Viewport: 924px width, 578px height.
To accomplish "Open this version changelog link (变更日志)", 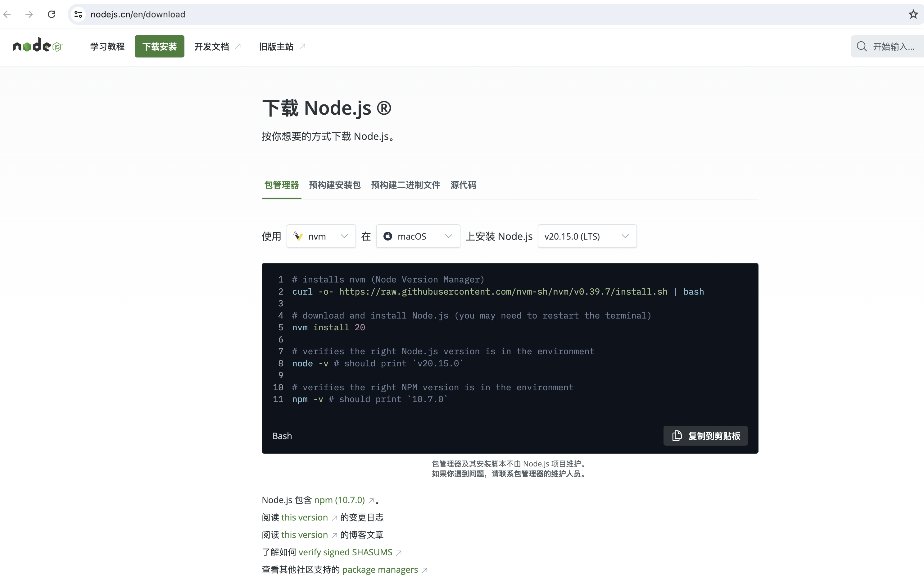I will [304, 518].
